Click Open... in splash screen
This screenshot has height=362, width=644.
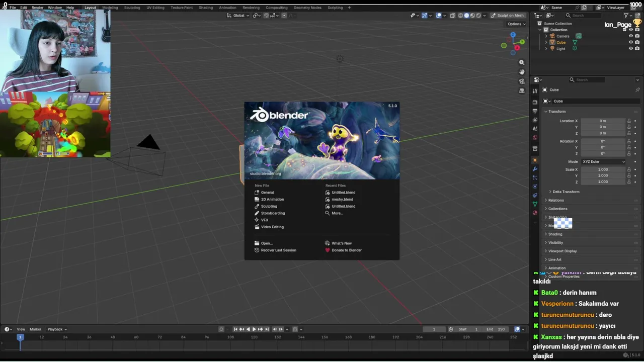[266, 243]
